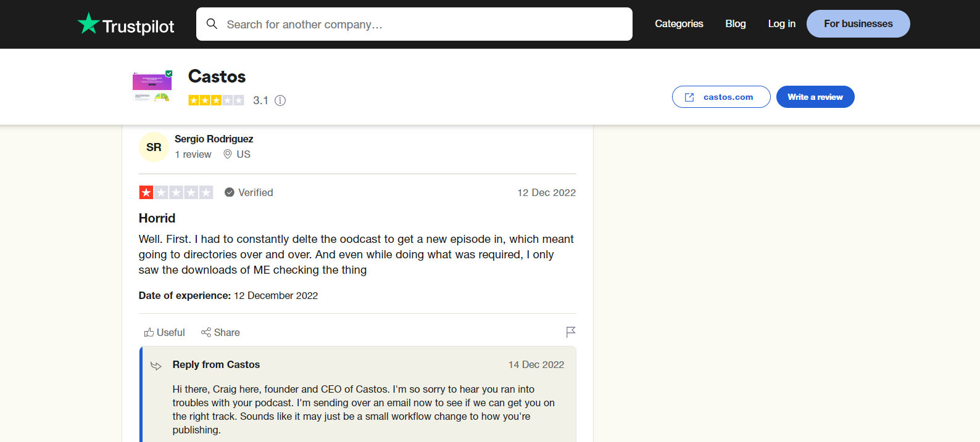Click the 12 Dec 2022 review date

[x=546, y=192]
